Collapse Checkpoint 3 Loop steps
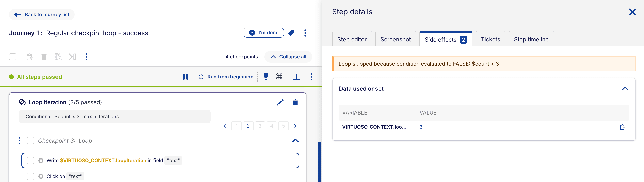This screenshot has width=644, height=182. click(295, 141)
